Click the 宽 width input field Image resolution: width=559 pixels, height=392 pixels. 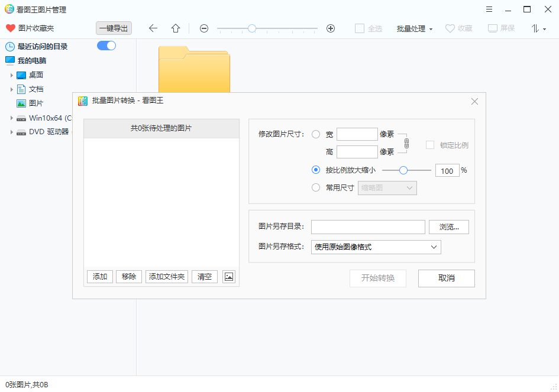click(357, 134)
